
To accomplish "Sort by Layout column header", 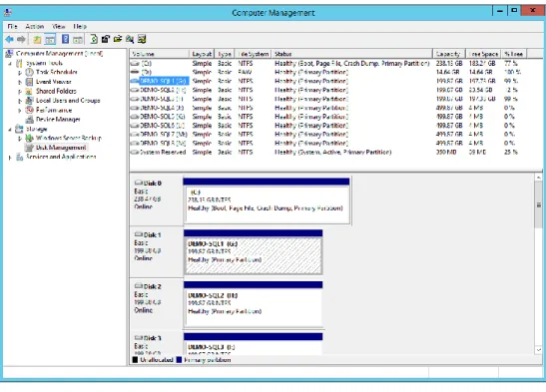I will point(202,54).
